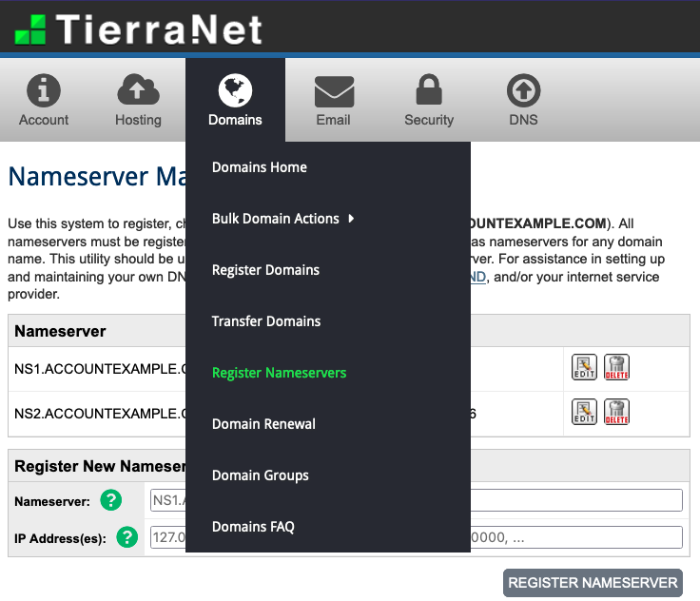Viewport: 700px width, 601px height.
Task: Focus the Nameserver input field
Action: point(416,500)
